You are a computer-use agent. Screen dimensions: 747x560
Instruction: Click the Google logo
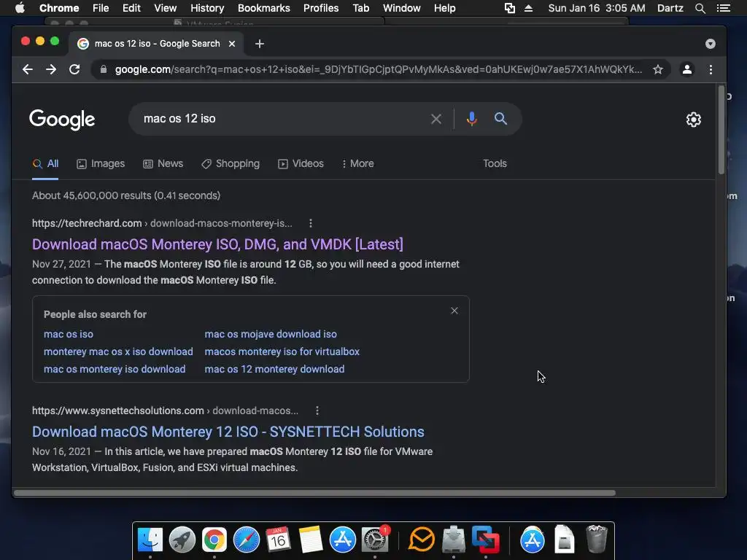(x=63, y=120)
